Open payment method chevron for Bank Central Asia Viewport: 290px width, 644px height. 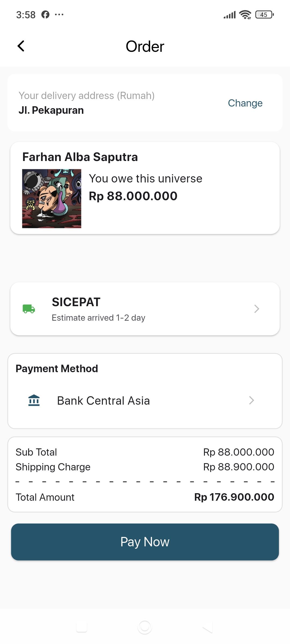point(251,400)
